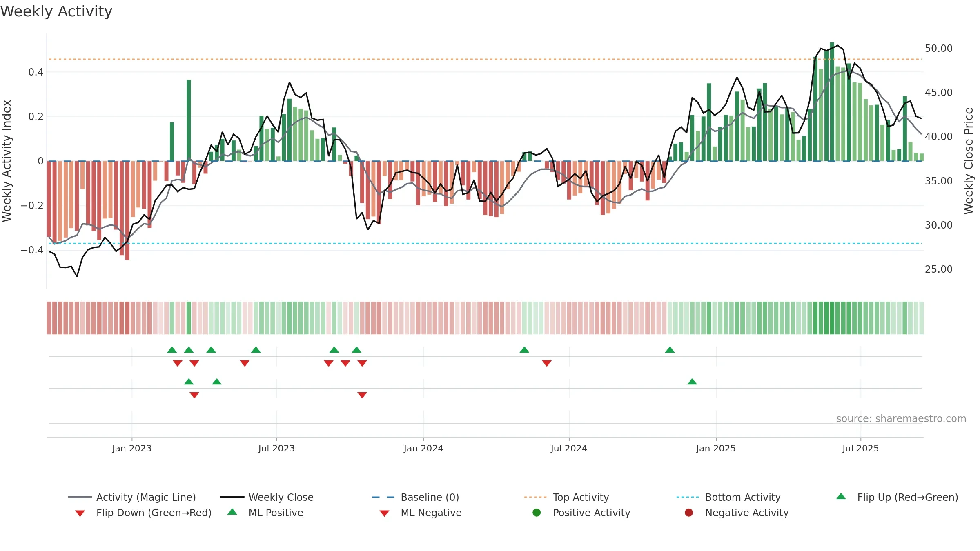
Task: Click the 40.00 price axis label
Action: (938, 136)
